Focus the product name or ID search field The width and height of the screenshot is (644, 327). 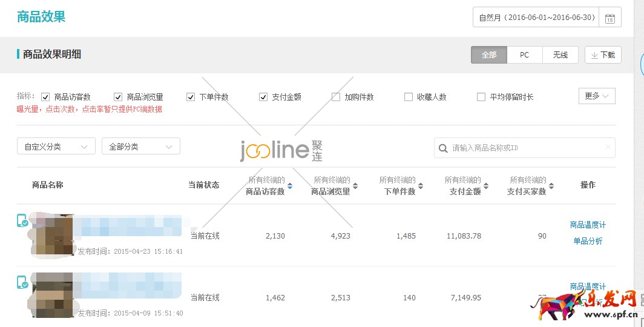(x=524, y=148)
